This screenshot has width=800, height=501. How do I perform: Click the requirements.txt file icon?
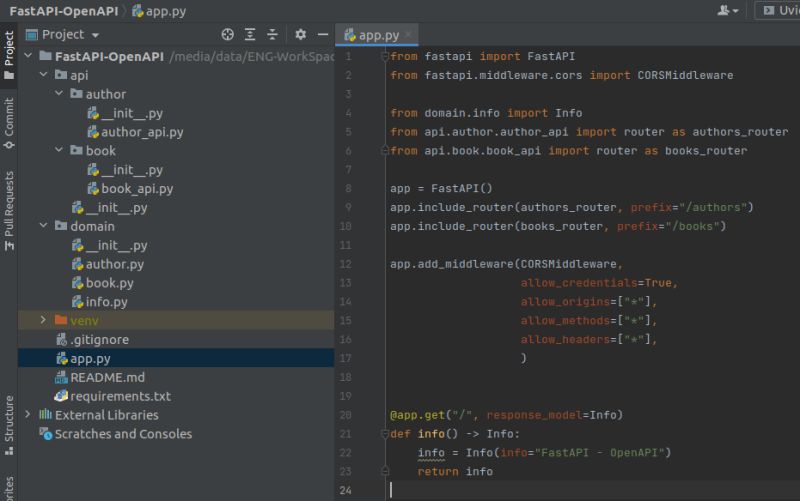[x=61, y=395]
